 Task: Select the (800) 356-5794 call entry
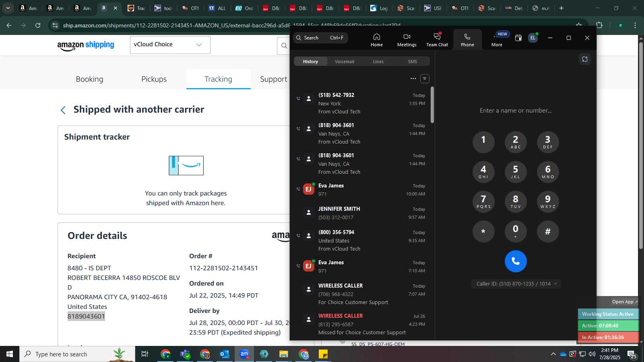(x=361, y=240)
